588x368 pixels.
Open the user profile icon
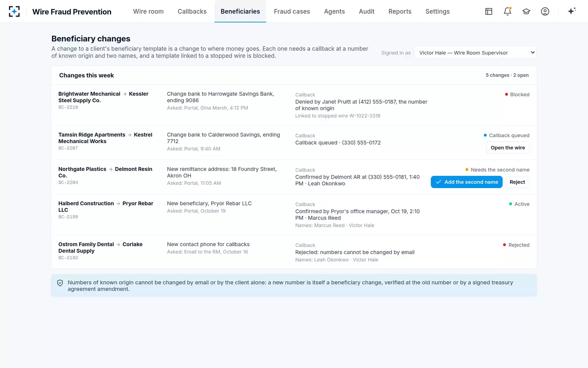[545, 11]
